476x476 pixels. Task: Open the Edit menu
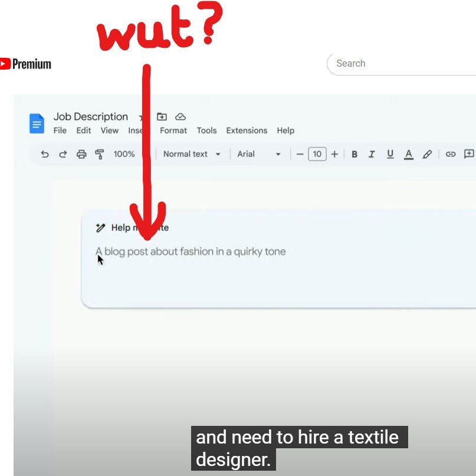(84, 130)
